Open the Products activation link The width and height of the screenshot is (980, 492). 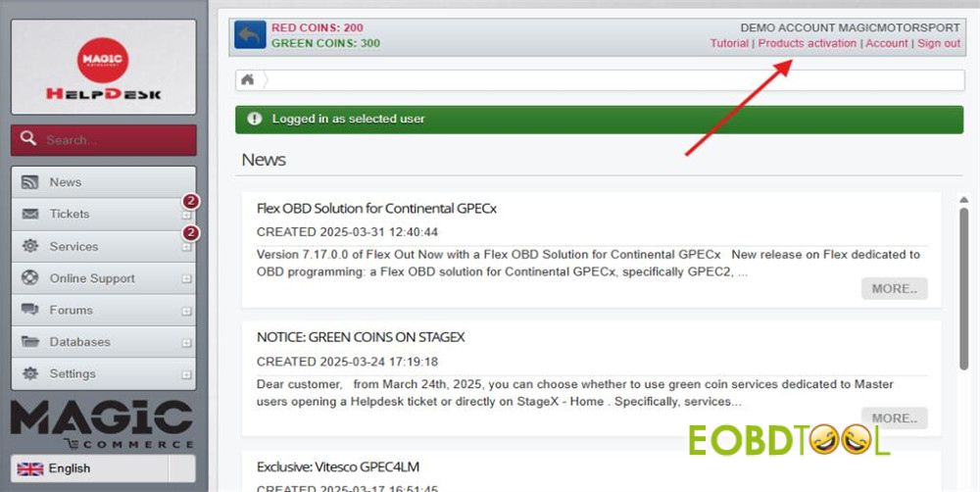[807, 43]
